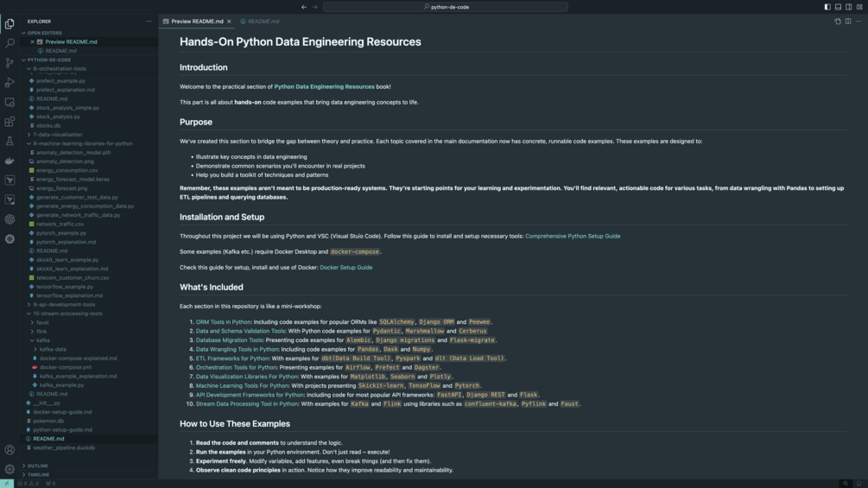
Task: Open Comprehensive Python Setup Guide link
Action: point(573,237)
